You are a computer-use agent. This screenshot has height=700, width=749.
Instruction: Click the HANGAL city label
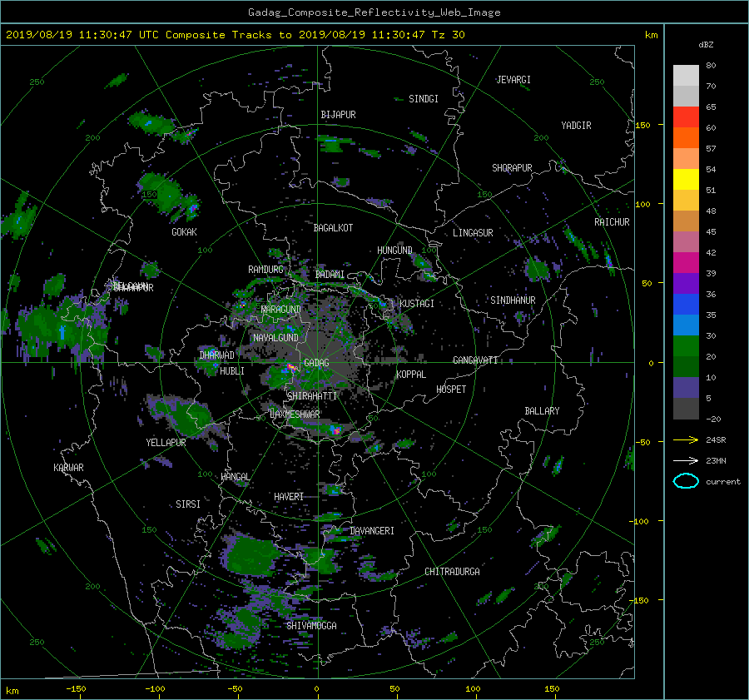(x=235, y=477)
